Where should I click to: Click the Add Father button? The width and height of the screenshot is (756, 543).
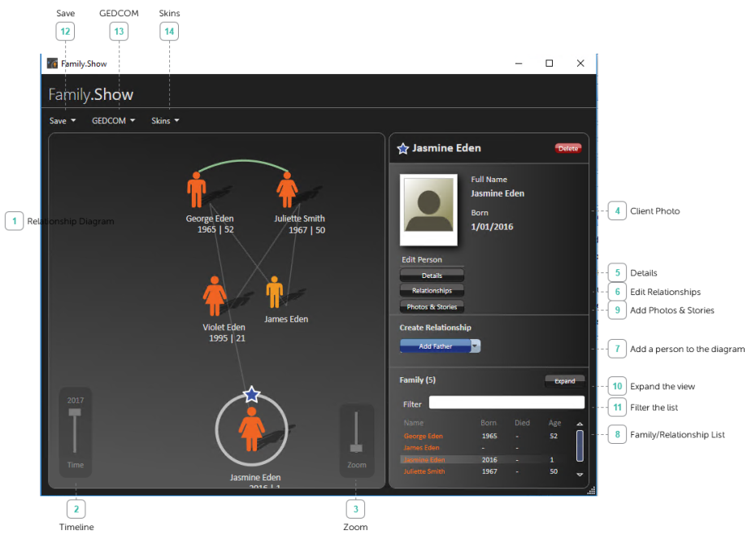[436, 345]
